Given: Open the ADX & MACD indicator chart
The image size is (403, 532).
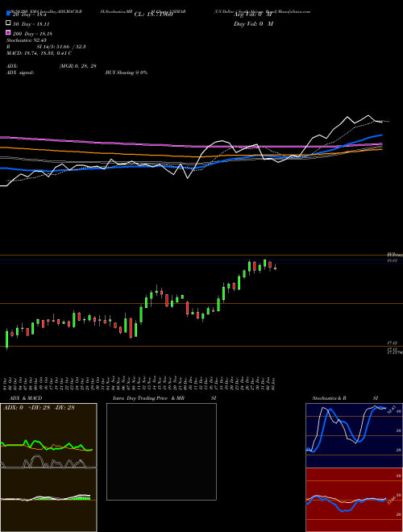Looking at the screenshot, I should (48, 468).
